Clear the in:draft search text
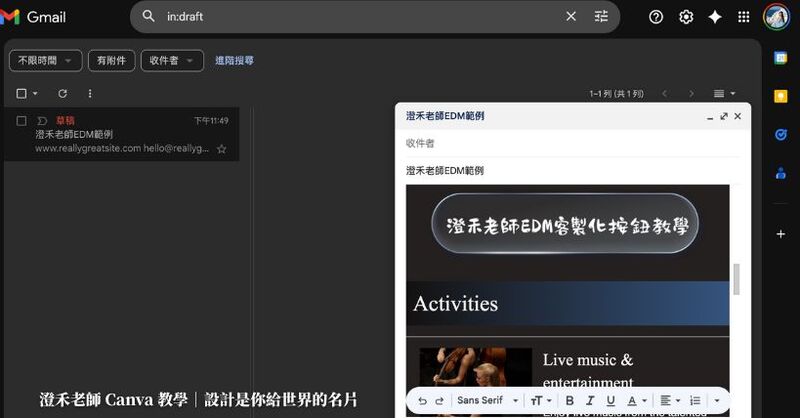Viewport: 800px width, 418px height. [571, 16]
